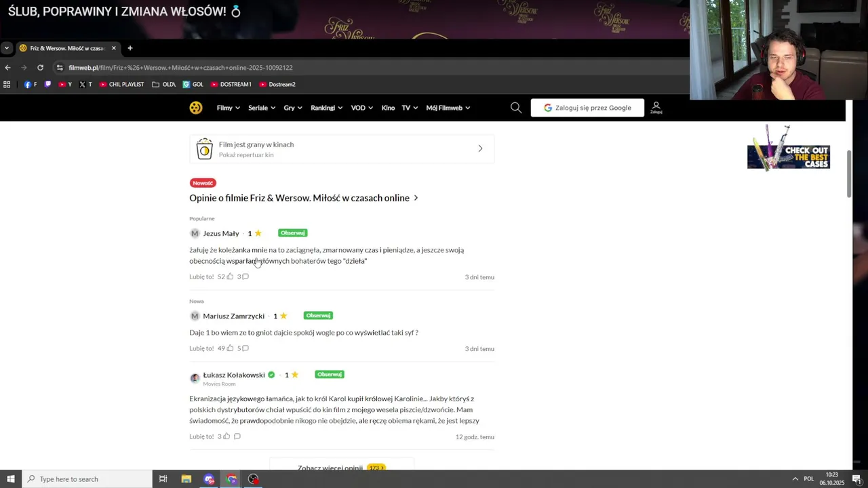Click the cinema popcorn ticket icon
This screenshot has width=868, height=488.
coord(204,149)
